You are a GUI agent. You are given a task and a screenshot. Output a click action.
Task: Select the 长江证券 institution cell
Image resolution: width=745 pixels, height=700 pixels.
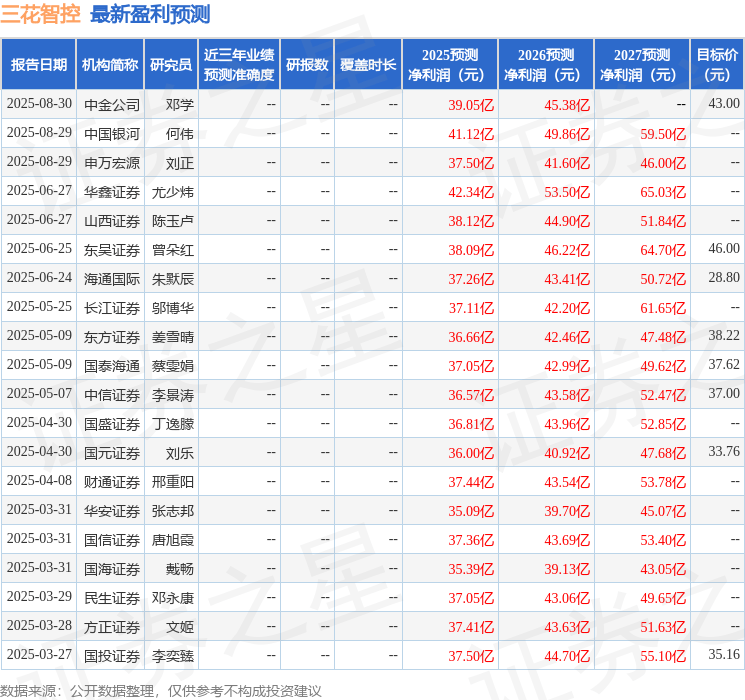pos(112,307)
